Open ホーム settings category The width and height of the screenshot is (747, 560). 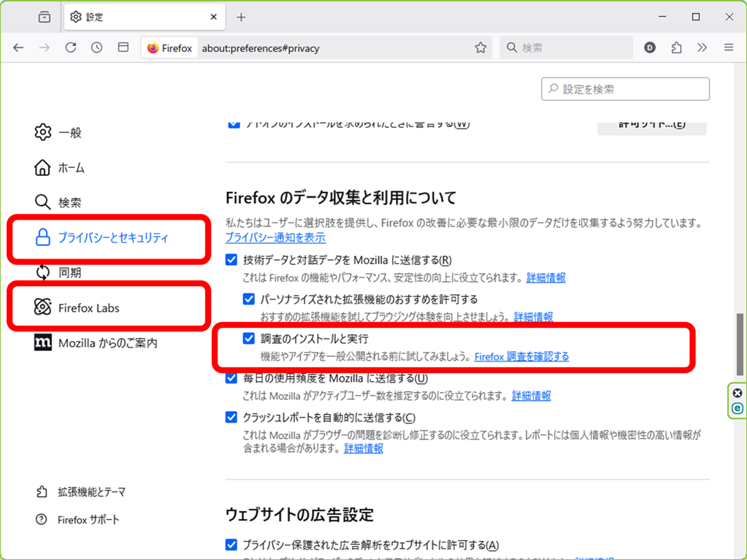click(59, 168)
